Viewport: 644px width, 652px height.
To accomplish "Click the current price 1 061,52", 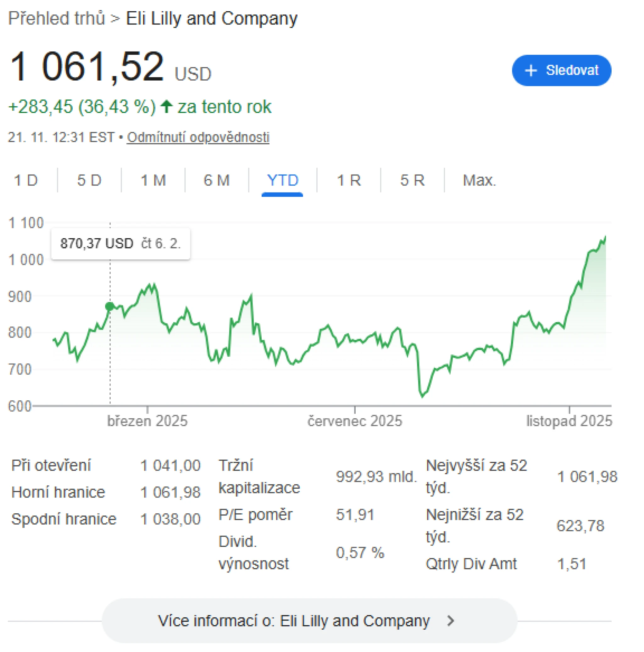I will point(87,66).
